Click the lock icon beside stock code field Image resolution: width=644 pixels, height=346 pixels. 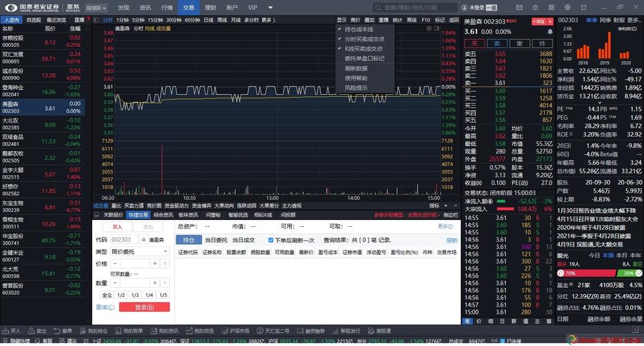(143, 239)
